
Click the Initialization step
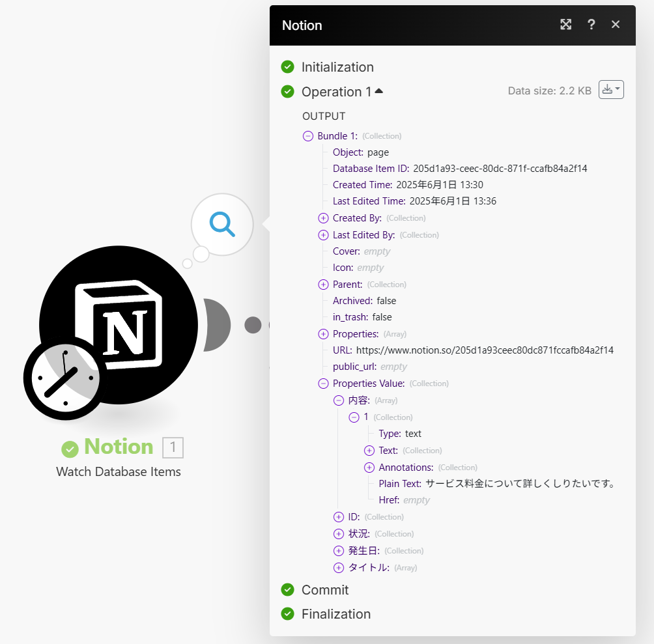click(x=337, y=67)
